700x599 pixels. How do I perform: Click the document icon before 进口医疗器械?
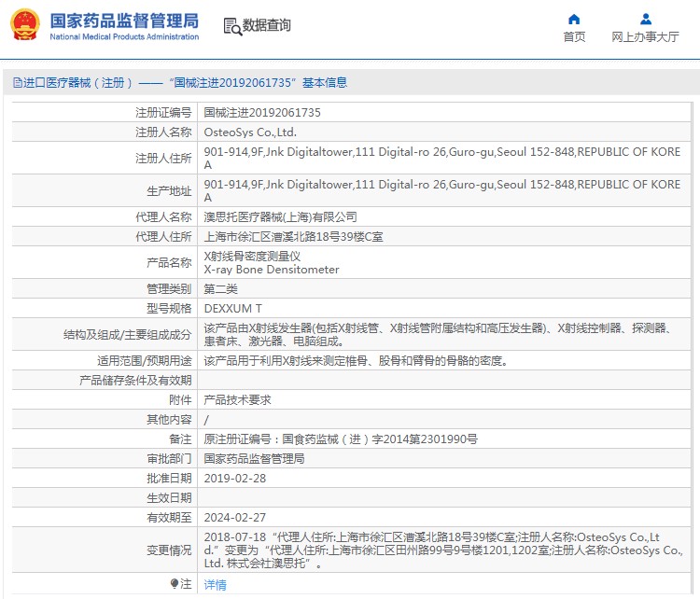18,83
